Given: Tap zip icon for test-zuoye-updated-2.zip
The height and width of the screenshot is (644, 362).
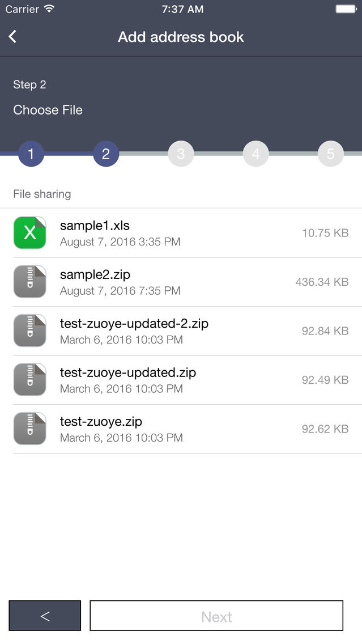Looking at the screenshot, I should pos(29,331).
